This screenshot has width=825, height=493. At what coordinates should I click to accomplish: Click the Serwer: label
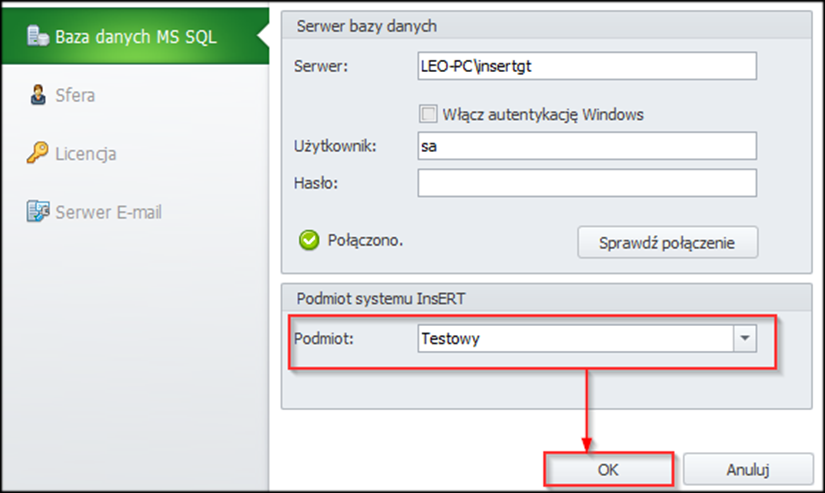[x=320, y=66]
